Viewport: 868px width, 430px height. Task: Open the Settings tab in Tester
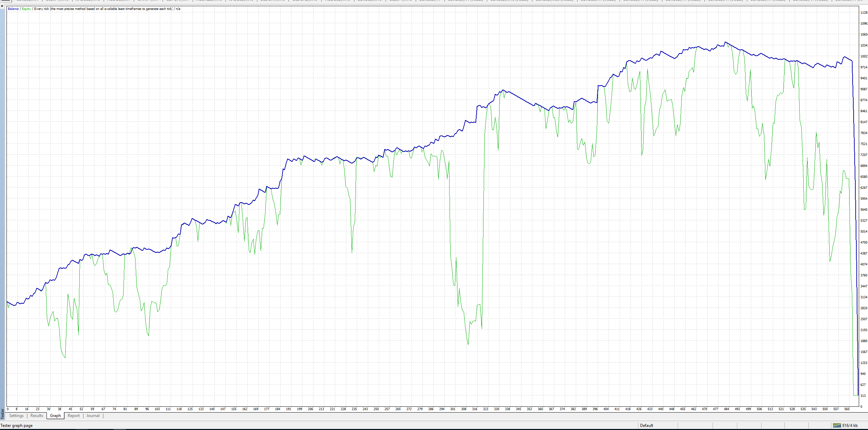pos(16,416)
